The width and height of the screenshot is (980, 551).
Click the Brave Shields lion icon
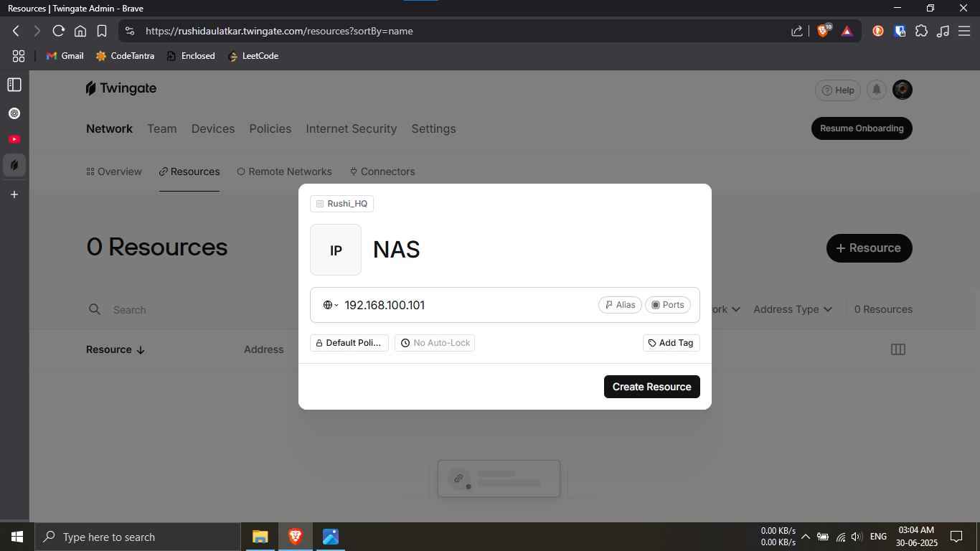(x=823, y=31)
